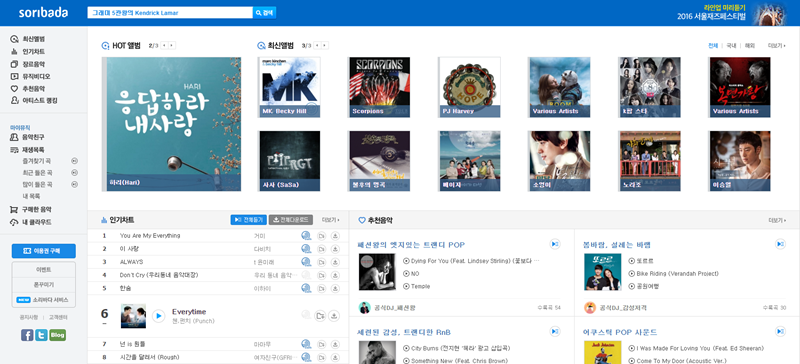Open the large 하리(Hari) album cover
This screenshot has height=364, width=800.
click(x=171, y=124)
